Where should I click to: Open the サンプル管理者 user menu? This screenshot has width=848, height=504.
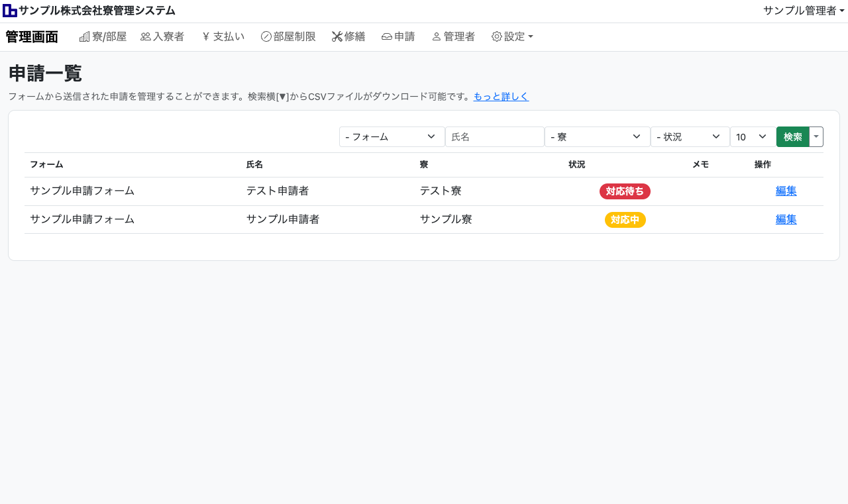[803, 11]
